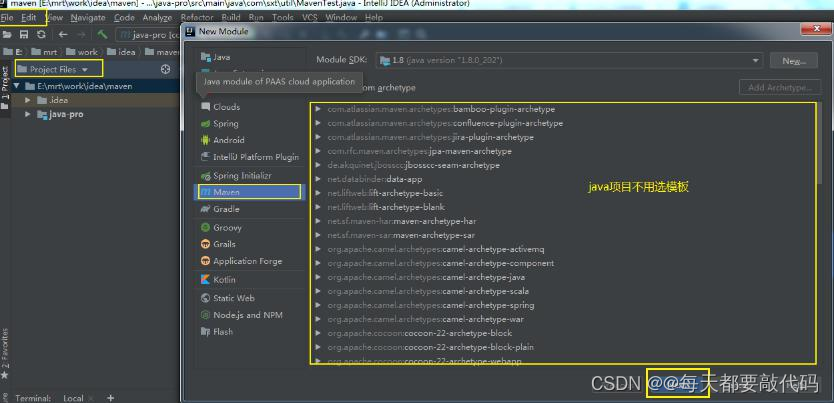Select IntelliJ Platform Plugin module type
Viewport: 834px width, 403px height.
[249, 157]
